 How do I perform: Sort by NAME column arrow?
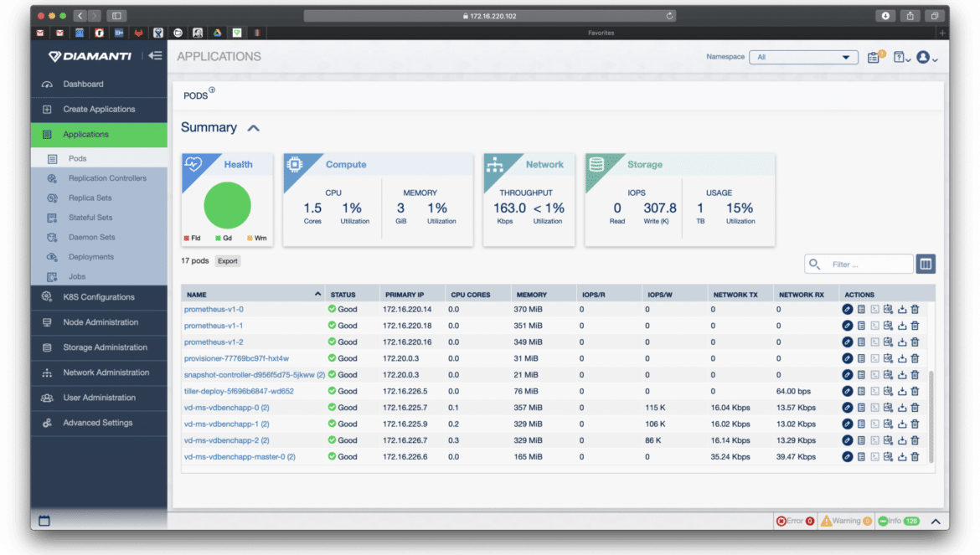coord(317,294)
